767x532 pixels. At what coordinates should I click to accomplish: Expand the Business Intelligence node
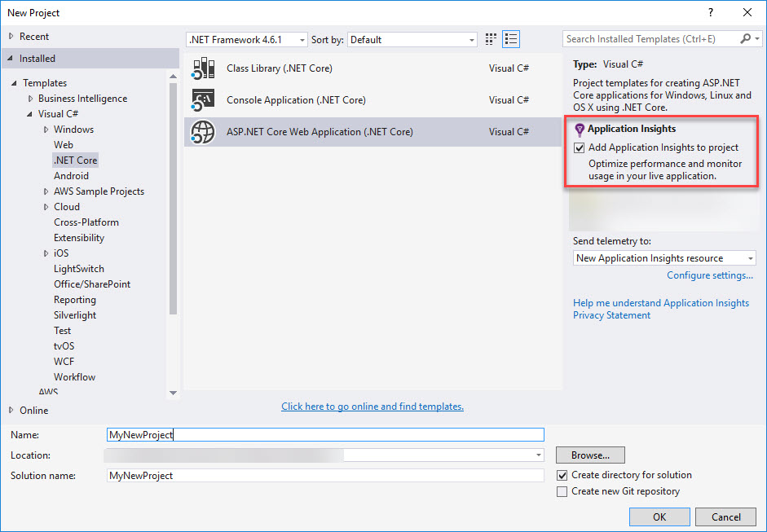(x=30, y=99)
